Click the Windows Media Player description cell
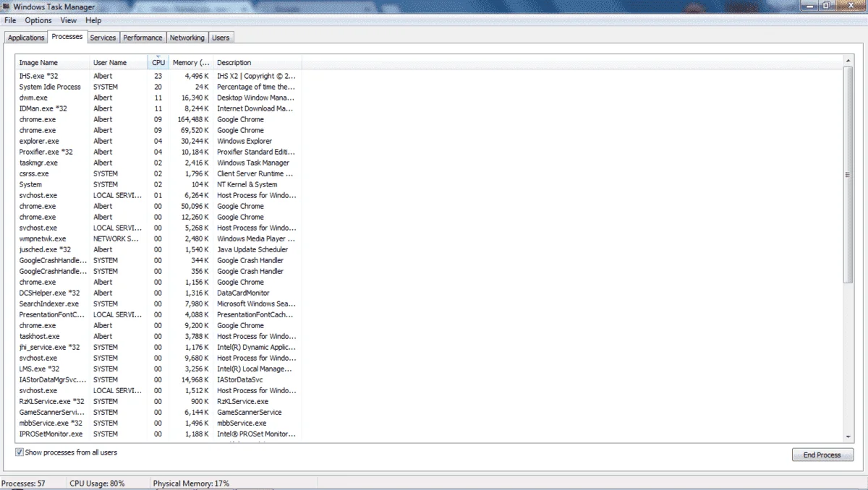Image resolution: width=868 pixels, height=490 pixels. pyautogui.click(x=256, y=238)
